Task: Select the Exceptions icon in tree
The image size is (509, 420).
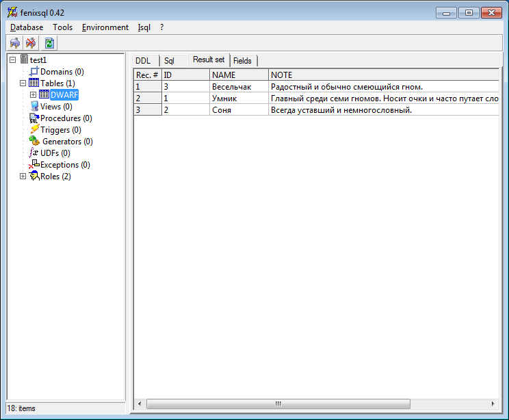Action: click(34, 165)
